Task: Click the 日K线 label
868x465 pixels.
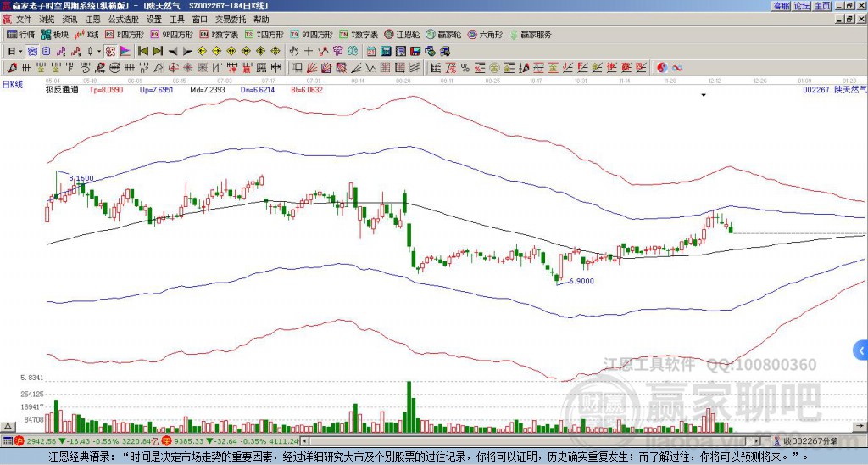Action: [12, 85]
